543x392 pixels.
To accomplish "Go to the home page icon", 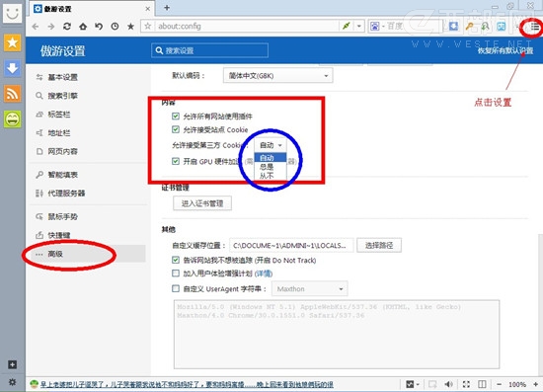I will (x=83, y=27).
